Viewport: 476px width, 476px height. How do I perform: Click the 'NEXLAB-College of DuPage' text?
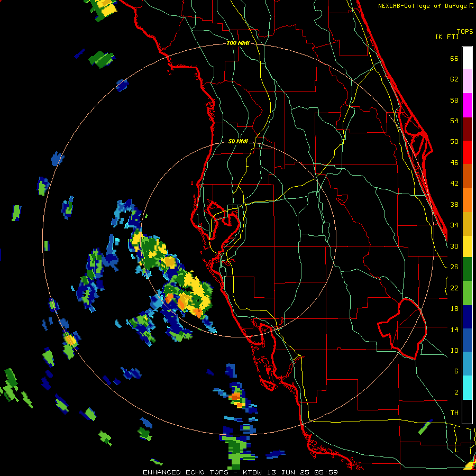pos(423,6)
